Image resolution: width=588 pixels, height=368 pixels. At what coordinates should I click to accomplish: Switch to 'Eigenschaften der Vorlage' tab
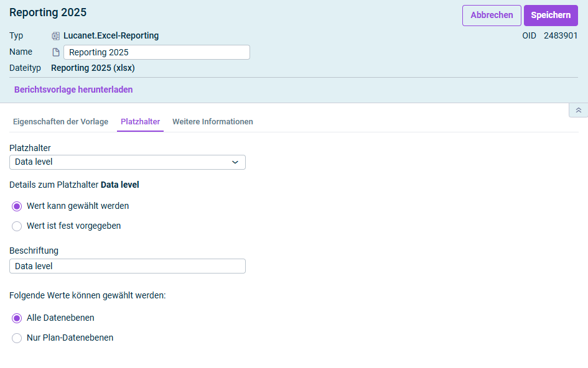(60, 122)
